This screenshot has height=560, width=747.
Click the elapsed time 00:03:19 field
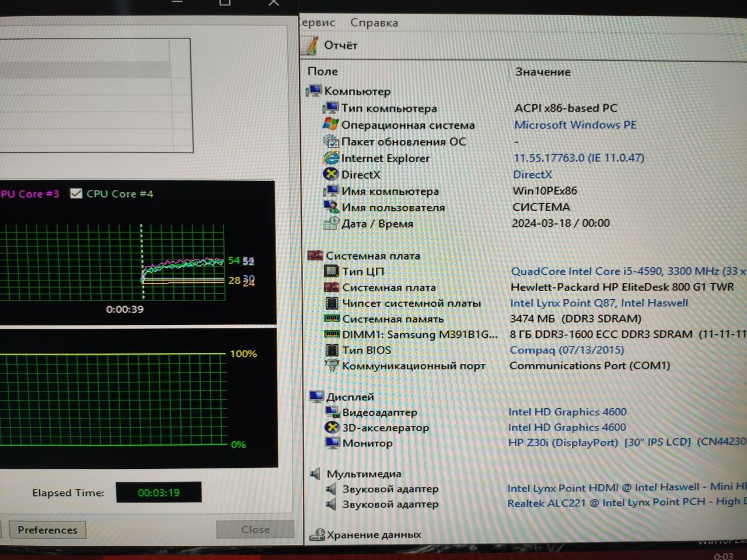[159, 492]
